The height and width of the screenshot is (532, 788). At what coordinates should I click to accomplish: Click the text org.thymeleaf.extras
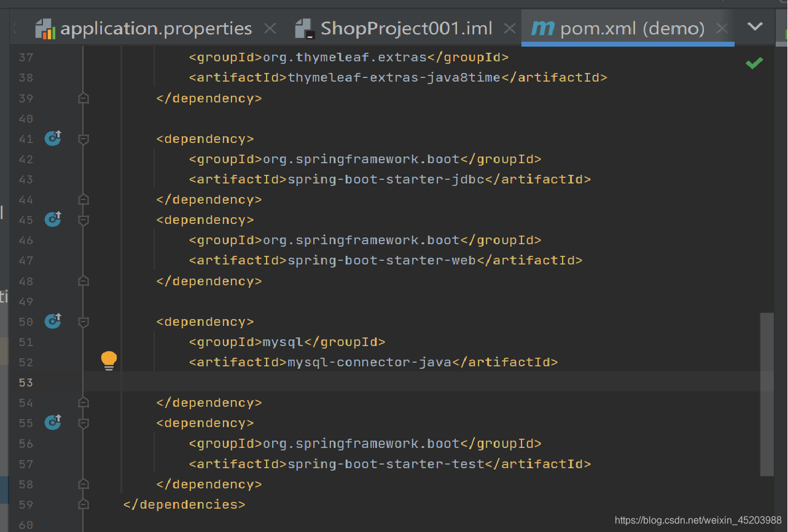pyautogui.click(x=345, y=58)
